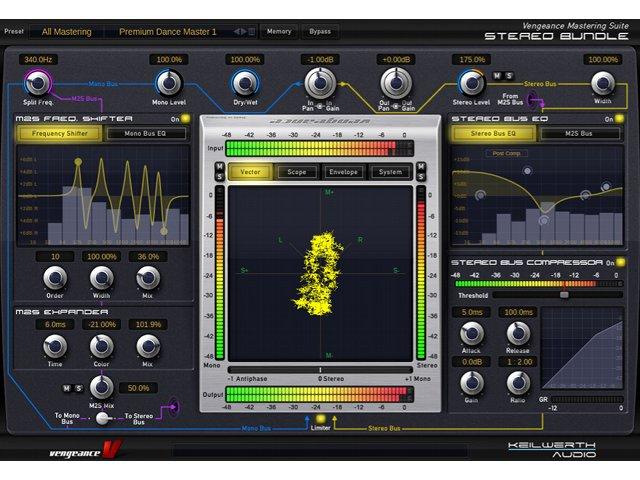640x480 pixels.
Task: Switch analyzer to Envelope view
Action: (x=343, y=172)
